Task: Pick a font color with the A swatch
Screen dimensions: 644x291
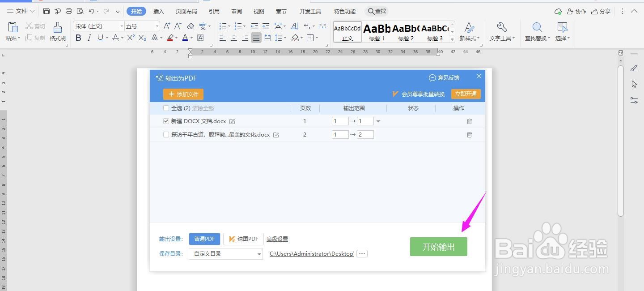Action: click(185, 38)
